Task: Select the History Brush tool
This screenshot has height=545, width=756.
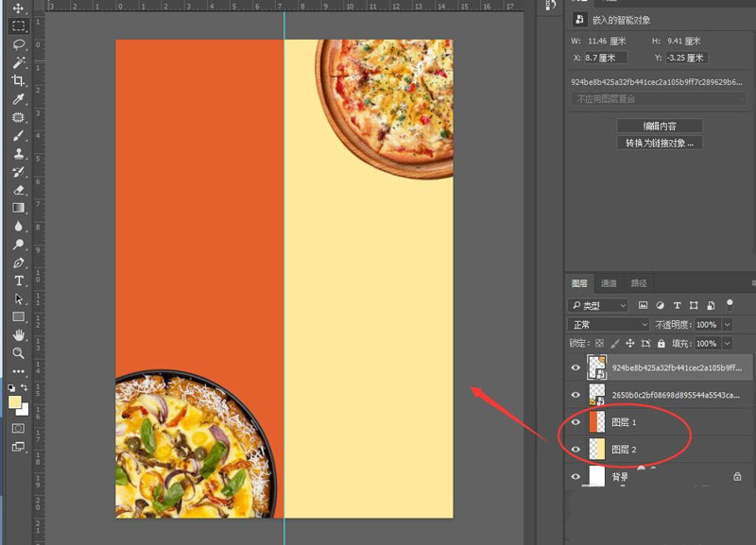Action: coord(18,172)
